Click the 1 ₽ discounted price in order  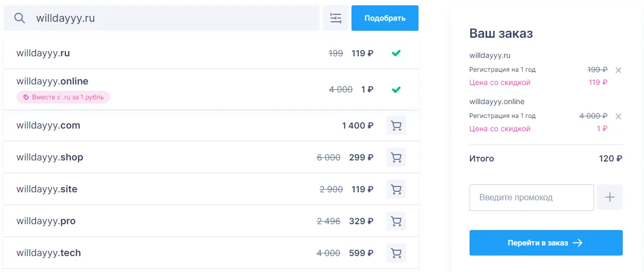tap(602, 129)
